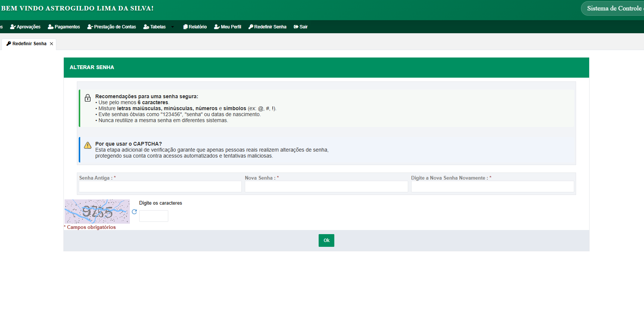644x323 pixels.
Task: Click the repeat new password field
Action: pos(493,186)
